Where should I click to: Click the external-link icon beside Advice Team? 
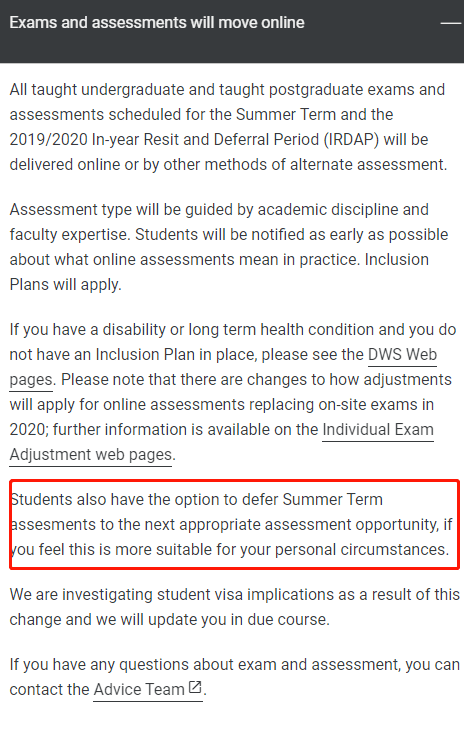[x=195, y=688]
